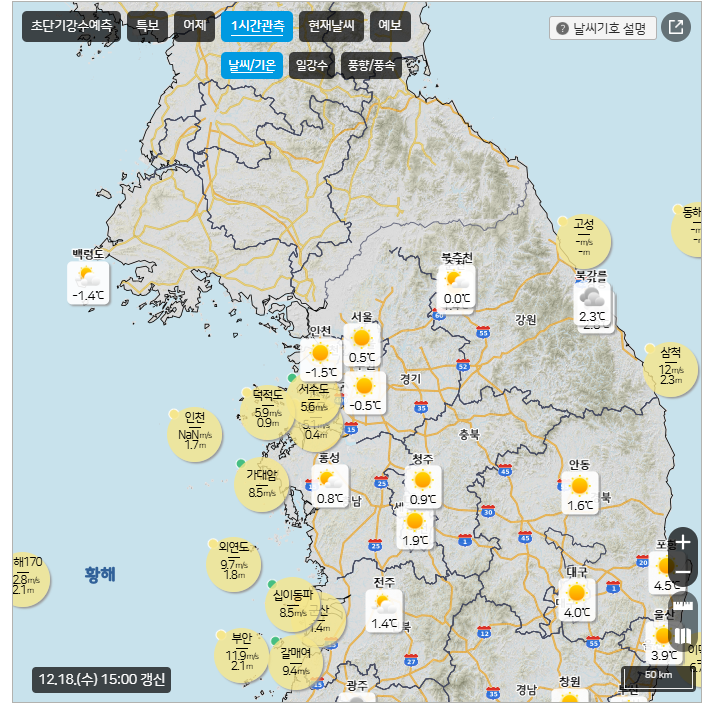Select the 1시간관측 tab
The height and width of the screenshot is (710, 709).
pos(257,26)
